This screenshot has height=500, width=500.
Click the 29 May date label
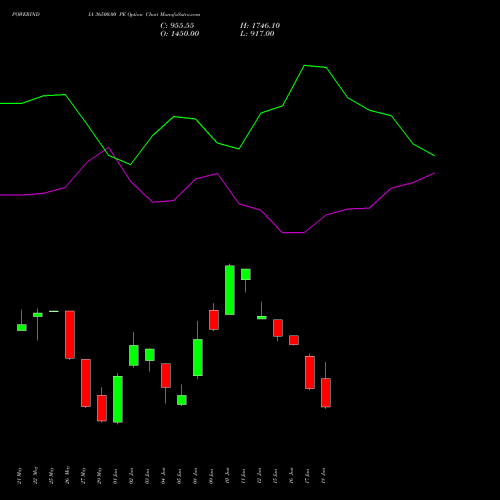[99, 476]
